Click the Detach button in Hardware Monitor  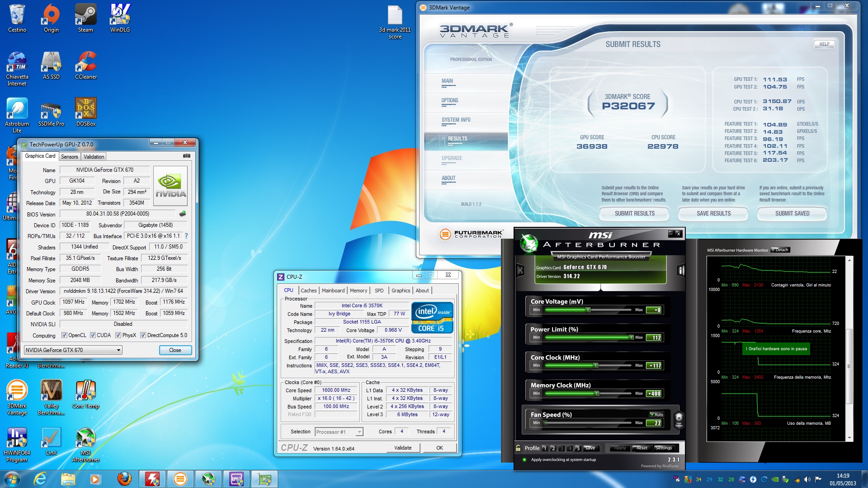(x=780, y=250)
